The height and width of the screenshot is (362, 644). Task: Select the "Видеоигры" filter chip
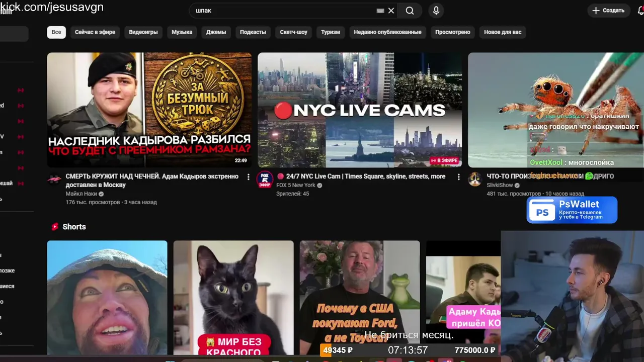click(143, 32)
